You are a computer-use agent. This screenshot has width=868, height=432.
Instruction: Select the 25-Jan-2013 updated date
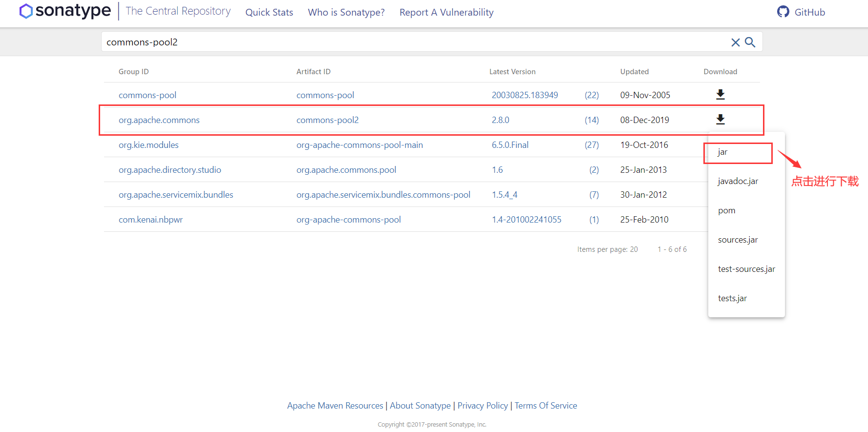(x=643, y=170)
